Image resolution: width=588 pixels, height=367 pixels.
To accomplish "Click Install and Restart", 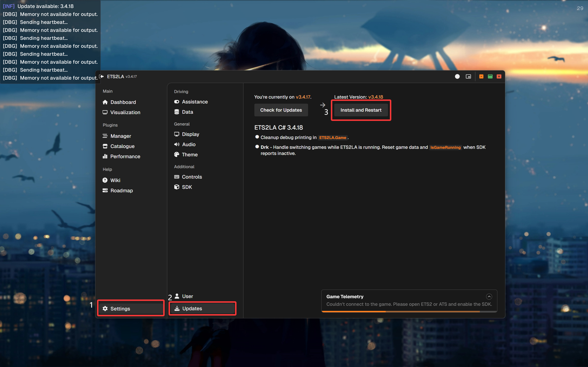I will [x=361, y=110].
